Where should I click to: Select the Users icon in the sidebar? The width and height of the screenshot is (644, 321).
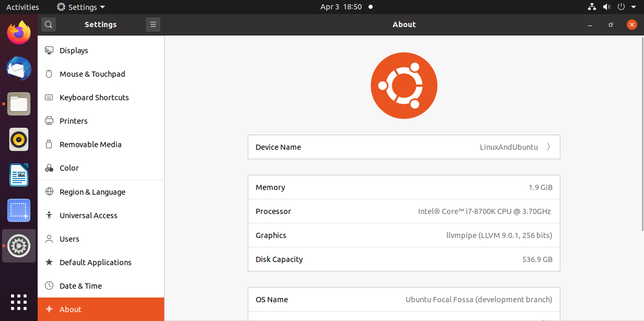[49, 239]
